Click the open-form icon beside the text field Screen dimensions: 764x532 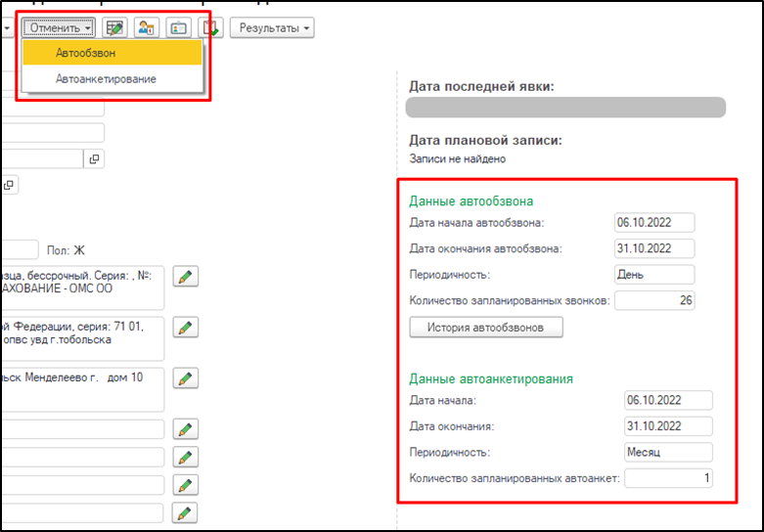click(x=95, y=158)
